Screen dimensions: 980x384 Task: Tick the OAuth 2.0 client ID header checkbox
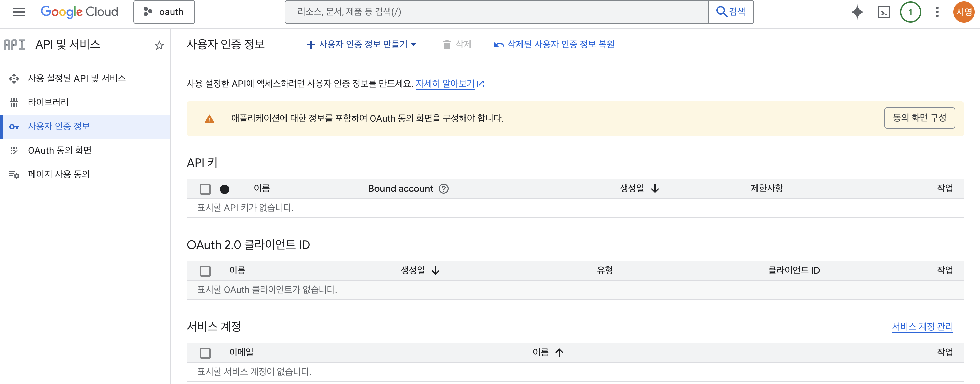(205, 271)
